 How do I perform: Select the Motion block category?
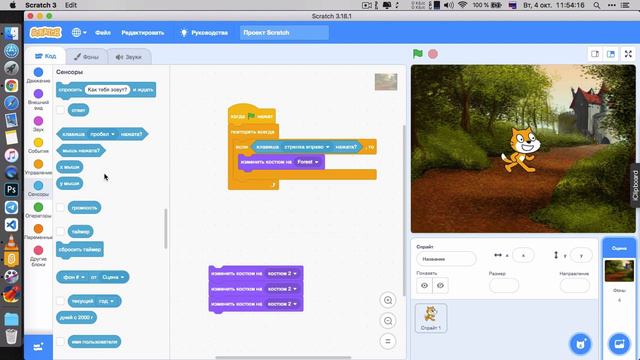point(38,76)
